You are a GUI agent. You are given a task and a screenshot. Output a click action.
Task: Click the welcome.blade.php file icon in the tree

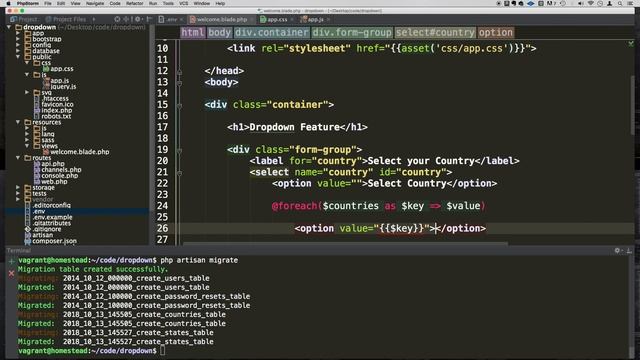(46, 152)
